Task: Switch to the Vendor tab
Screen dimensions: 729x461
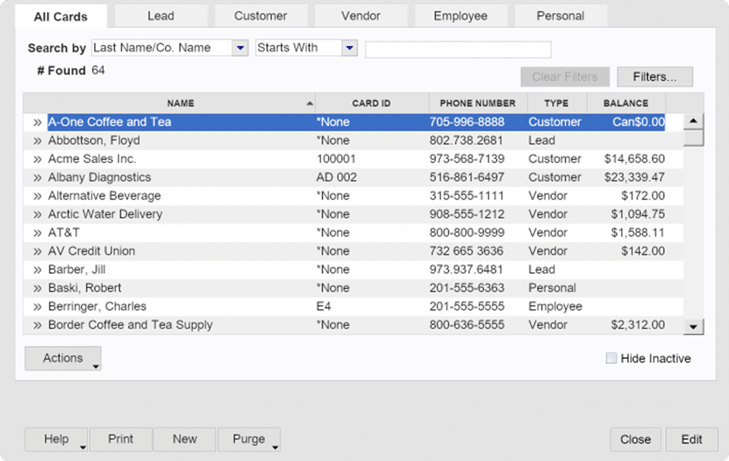Action: pyautogui.click(x=360, y=16)
